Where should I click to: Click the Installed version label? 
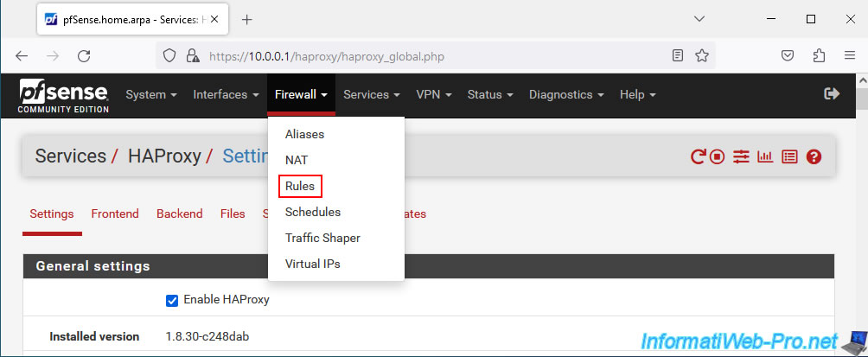(x=94, y=336)
